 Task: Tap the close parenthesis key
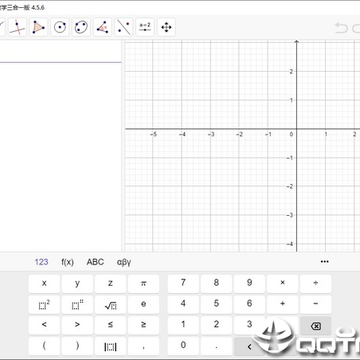click(x=77, y=346)
